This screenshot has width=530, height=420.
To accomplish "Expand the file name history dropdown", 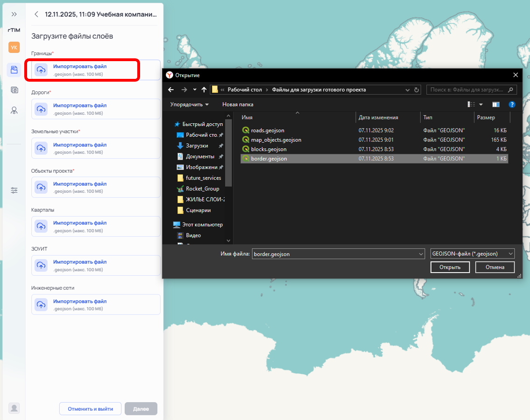I will (x=421, y=254).
